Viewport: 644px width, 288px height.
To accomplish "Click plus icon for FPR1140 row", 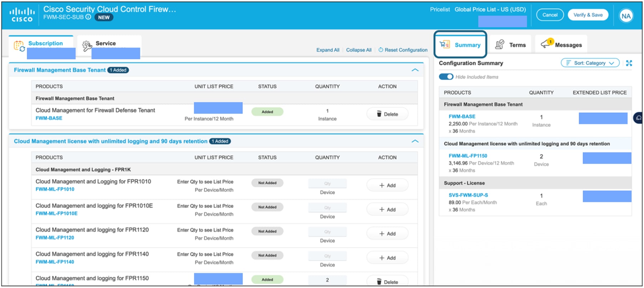I will (382, 258).
